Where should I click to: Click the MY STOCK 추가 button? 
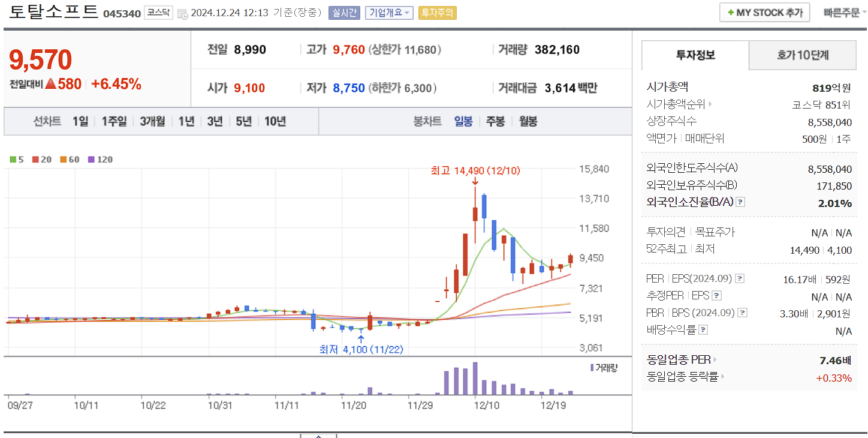(764, 12)
